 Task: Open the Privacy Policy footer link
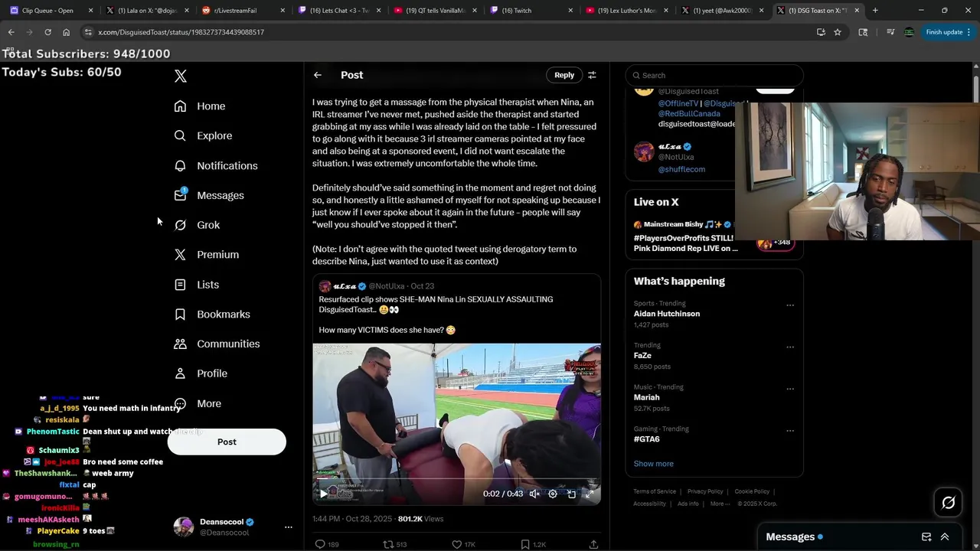point(705,491)
